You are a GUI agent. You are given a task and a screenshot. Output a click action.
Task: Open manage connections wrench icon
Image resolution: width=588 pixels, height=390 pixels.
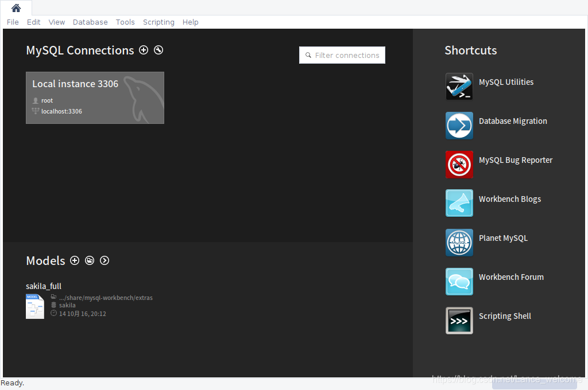pyautogui.click(x=158, y=50)
